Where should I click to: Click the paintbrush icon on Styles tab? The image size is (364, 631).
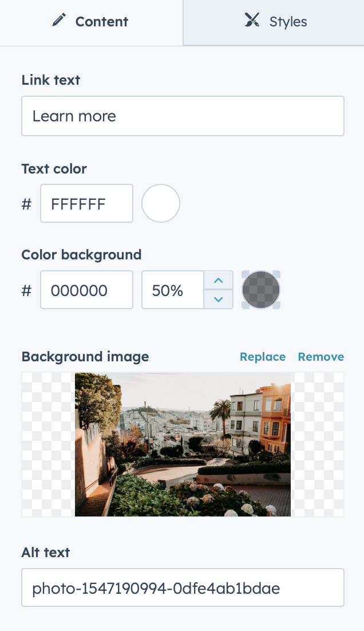(x=252, y=20)
